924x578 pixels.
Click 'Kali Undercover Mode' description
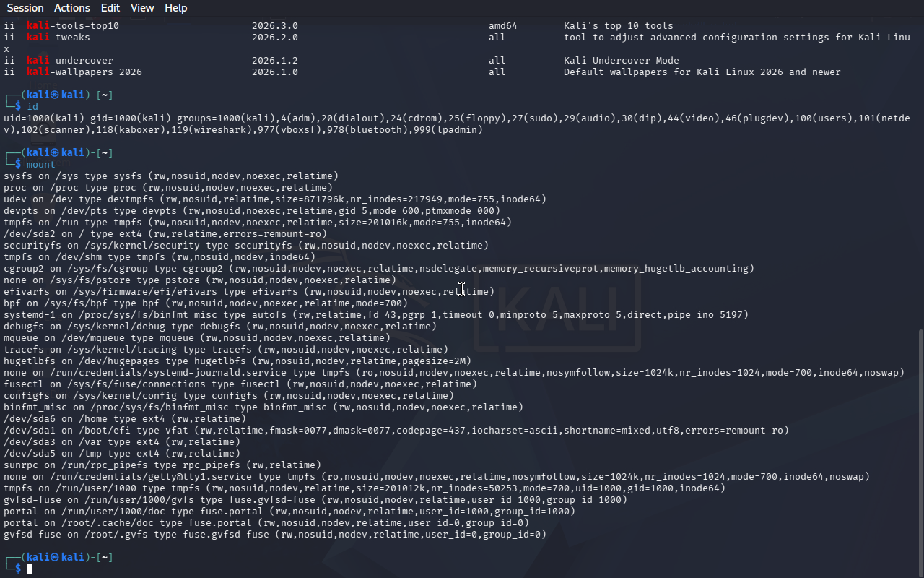pos(622,61)
